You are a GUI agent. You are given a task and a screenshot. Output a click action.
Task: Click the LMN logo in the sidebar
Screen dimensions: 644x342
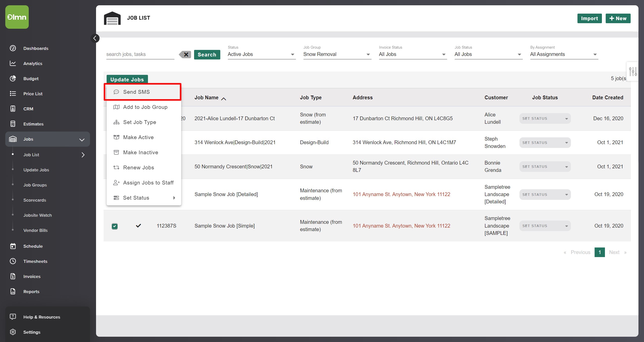[17, 17]
